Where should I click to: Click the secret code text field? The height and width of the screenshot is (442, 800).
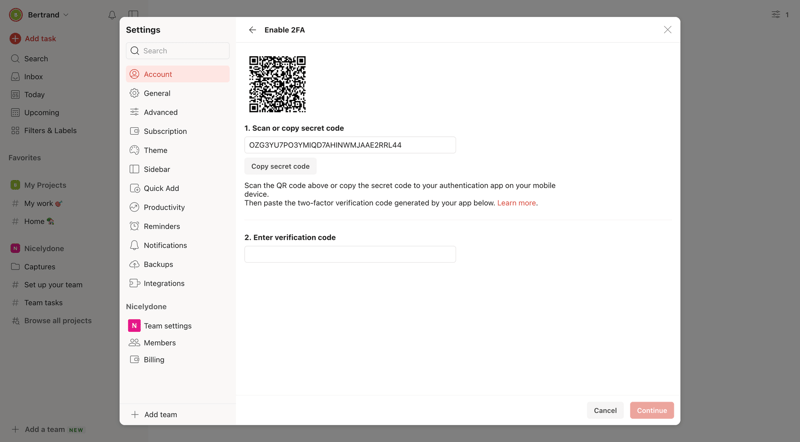tap(350, 145)
